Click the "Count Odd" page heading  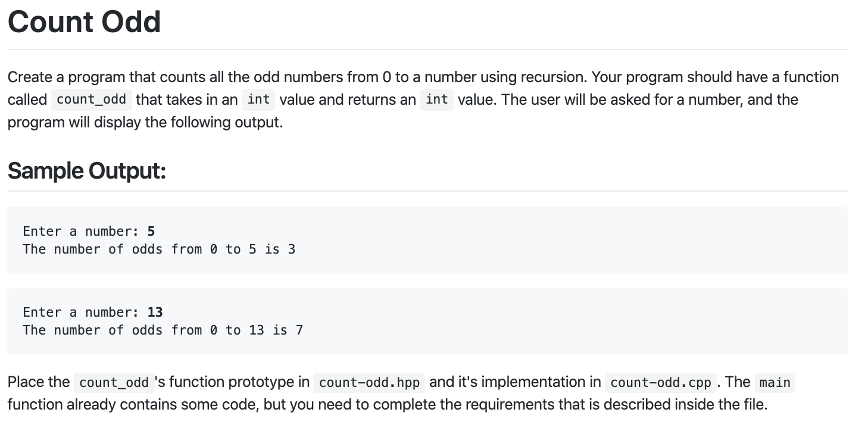point(84,22)
